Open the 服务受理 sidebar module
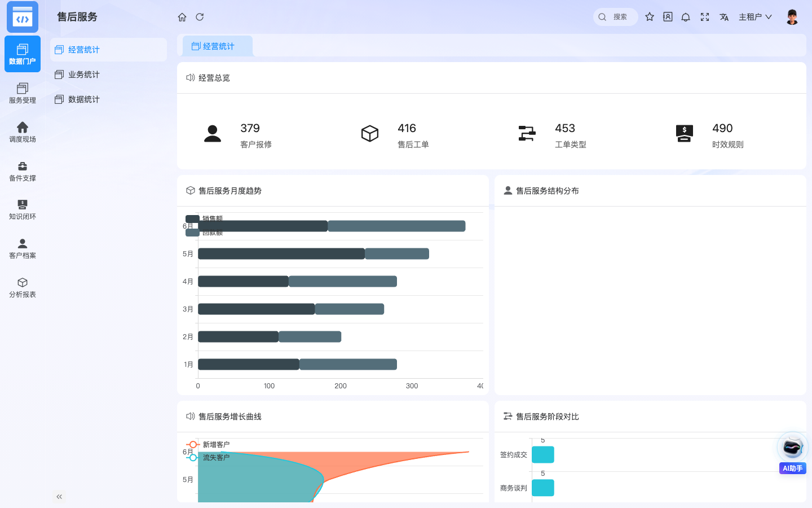Screen dimensions: 812x508 [23, 93]
